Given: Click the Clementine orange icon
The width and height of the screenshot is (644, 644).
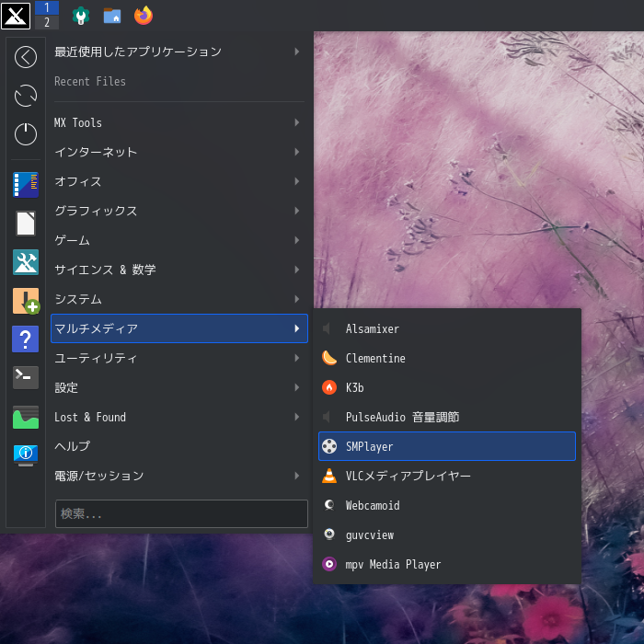Looking at the screenshot, I should click(x=329, y=358).
